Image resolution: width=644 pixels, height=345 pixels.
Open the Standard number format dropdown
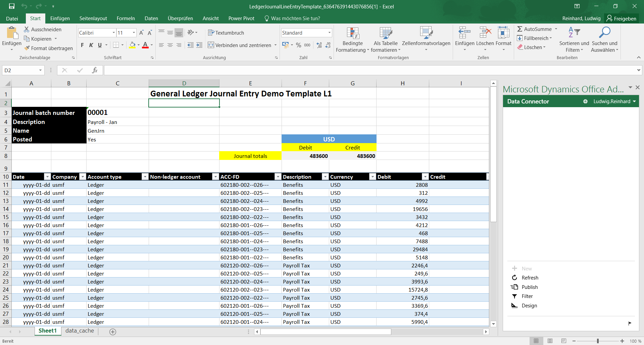(x=329, y=33)
